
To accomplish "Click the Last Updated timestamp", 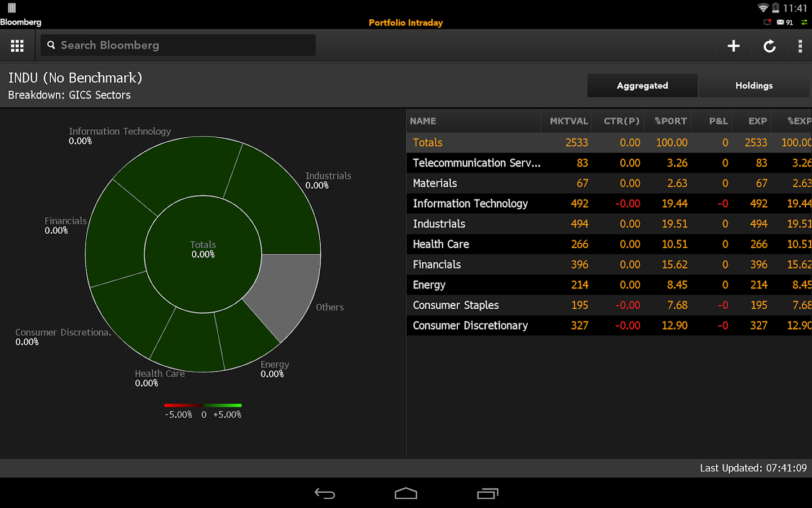I will point(753,468).
